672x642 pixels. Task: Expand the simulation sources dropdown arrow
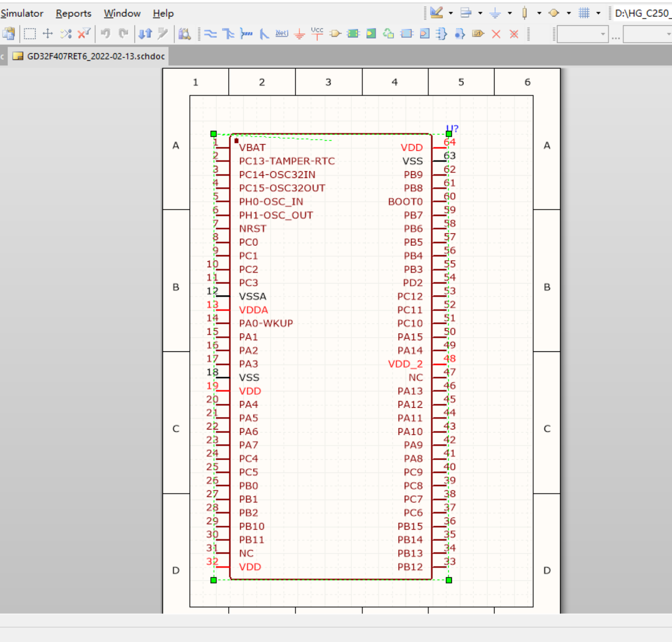(569, 13)
